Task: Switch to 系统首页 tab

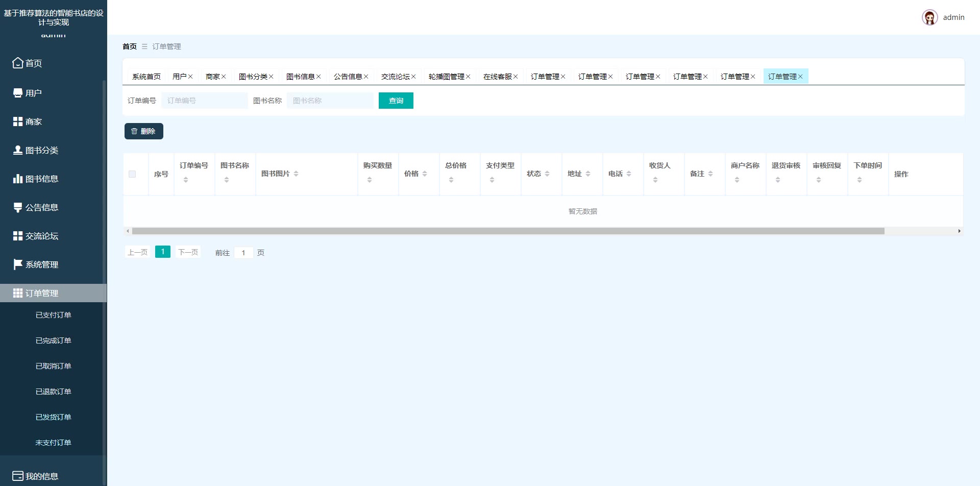Action: [x=146, y=77]
